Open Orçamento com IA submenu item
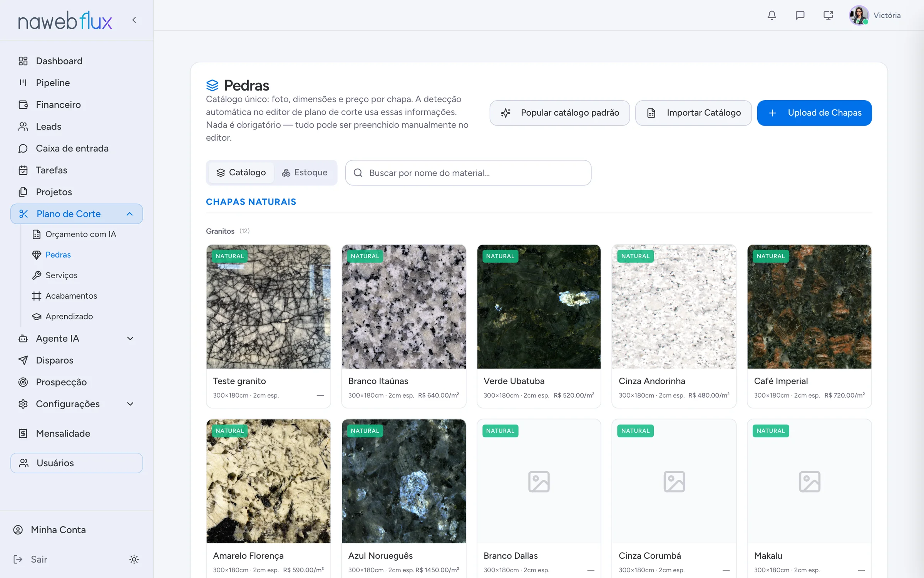The height and width of the screenshot is (578, 924). [74, 234]
